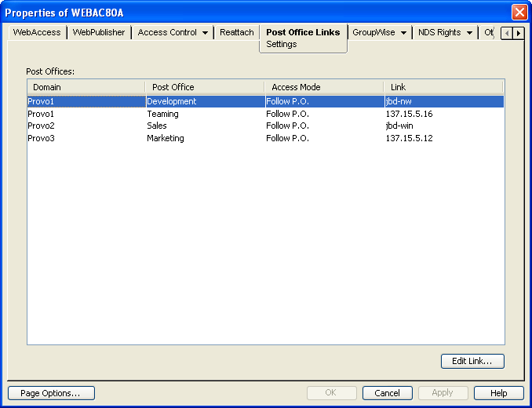Expand the Access Control tab dropdown arrow
532x408 pixels.
point(206,33)
